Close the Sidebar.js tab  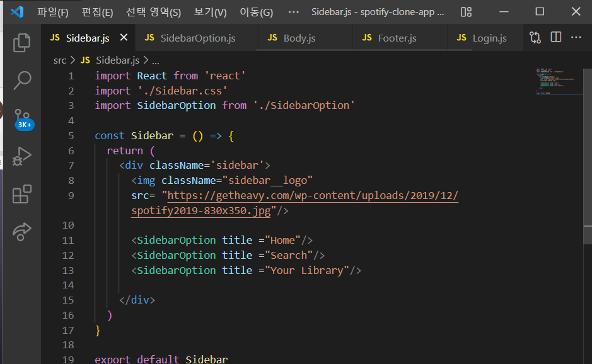pyautogui.click(x=124, y=37)
